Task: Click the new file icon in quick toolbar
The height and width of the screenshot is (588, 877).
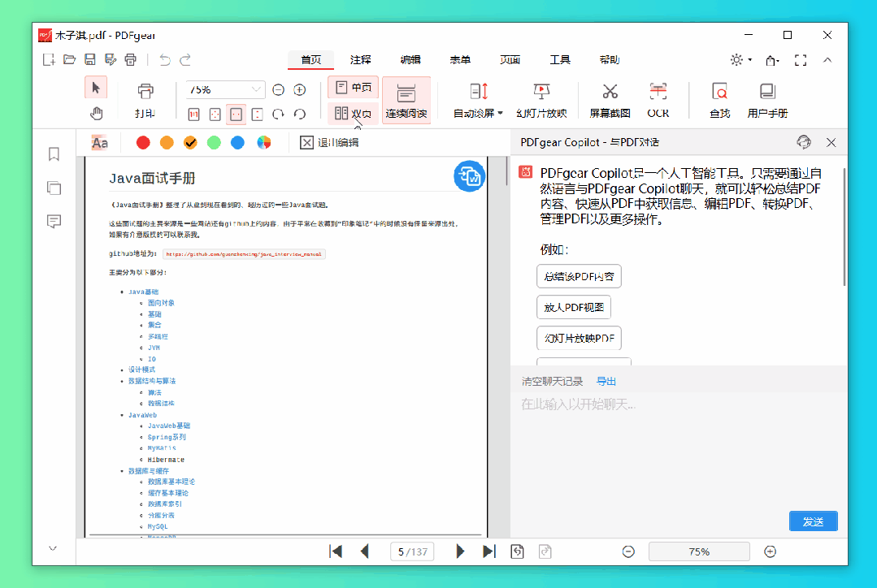Action: point(50,59)
